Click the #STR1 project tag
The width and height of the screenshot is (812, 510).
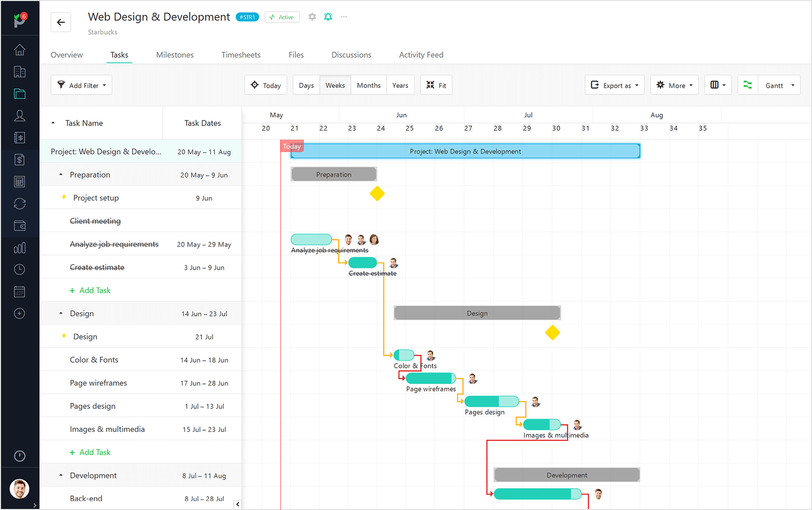pyautogui.click(x=247, y=17)
